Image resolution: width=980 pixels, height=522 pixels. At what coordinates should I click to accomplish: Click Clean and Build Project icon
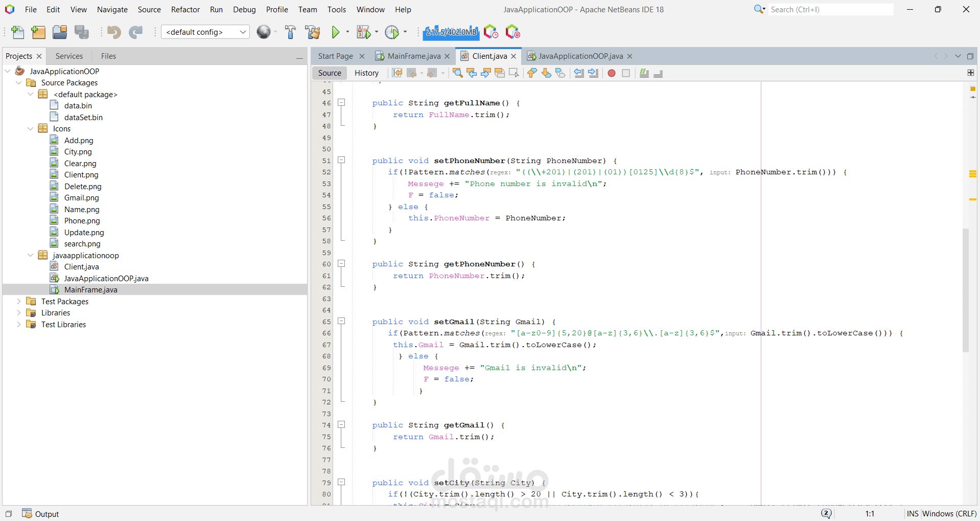[x=312, y=32]
